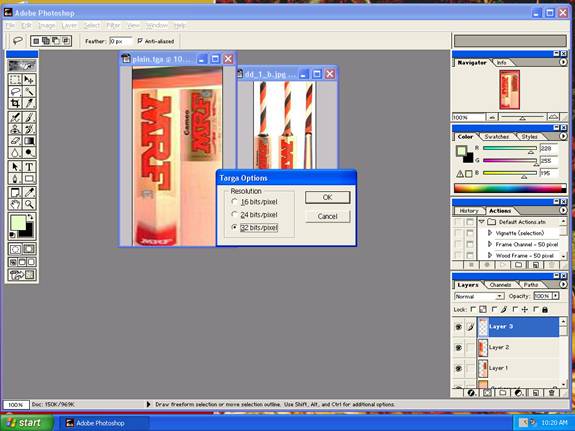Switch to the Paths tab

(x=531, y=285)
